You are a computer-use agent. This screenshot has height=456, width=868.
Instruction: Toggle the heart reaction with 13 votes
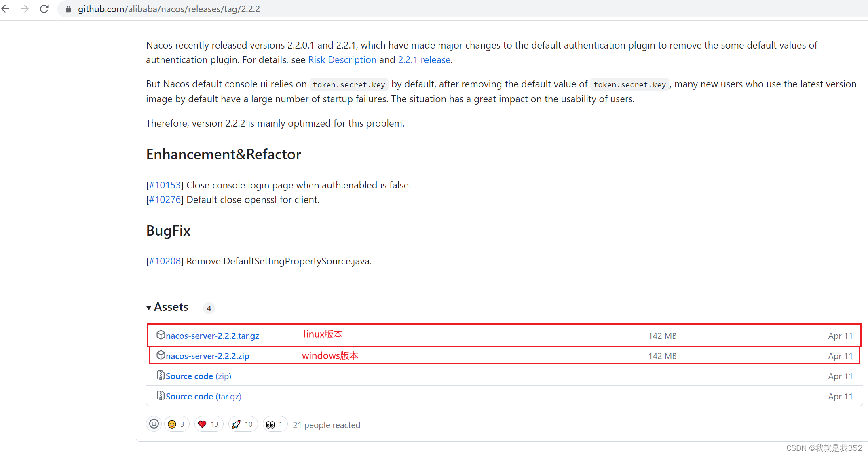tap(209, 424)
